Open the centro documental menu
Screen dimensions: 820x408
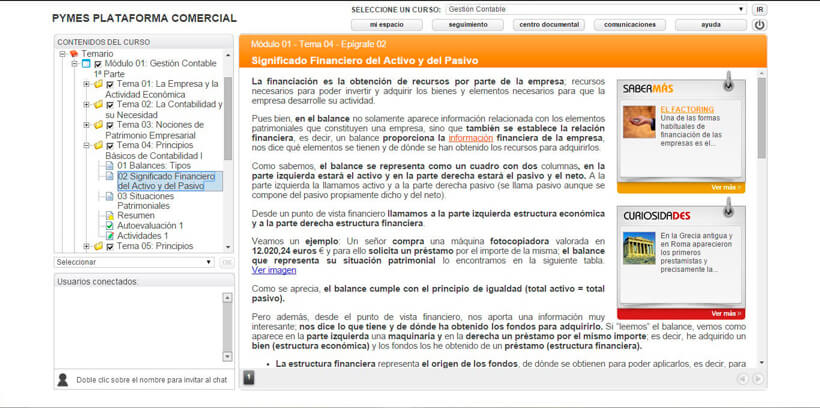(x=549, y=25)
